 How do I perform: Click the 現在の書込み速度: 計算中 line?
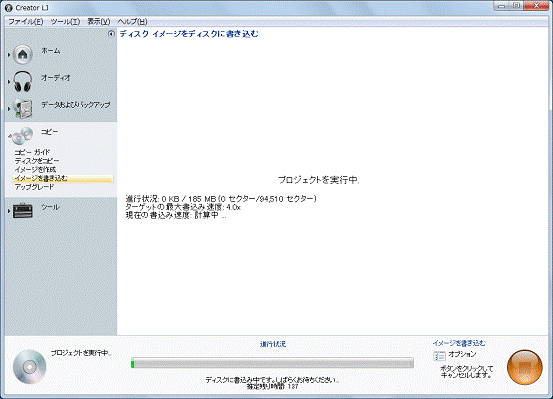tap(176, 215)
